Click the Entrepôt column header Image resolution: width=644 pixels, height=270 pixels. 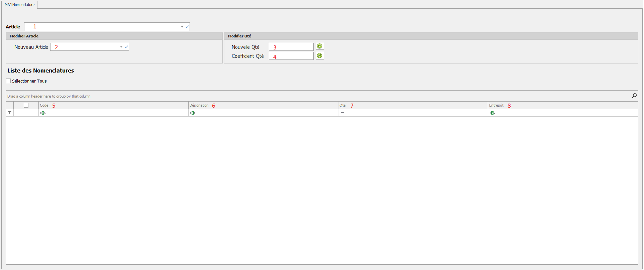pyautogui.click(x=496, y=105)
